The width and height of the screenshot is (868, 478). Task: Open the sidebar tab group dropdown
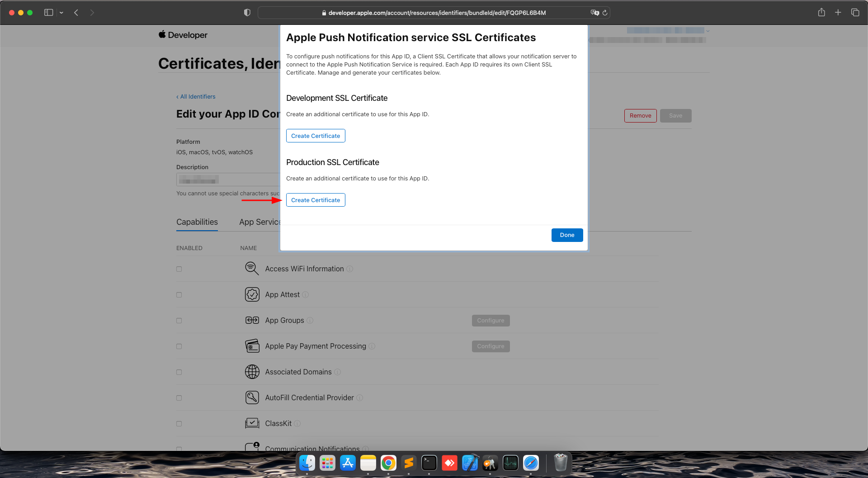pos(61,13)
